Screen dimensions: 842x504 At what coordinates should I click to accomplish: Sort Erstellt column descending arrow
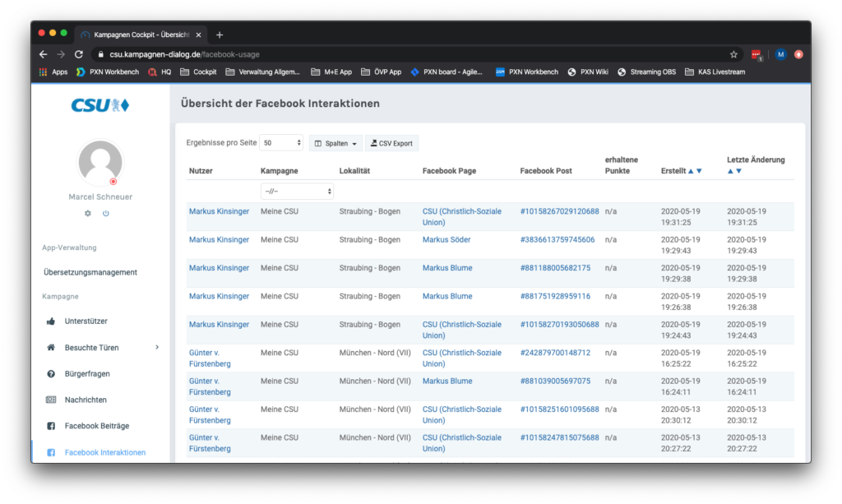(x=699, y=171)
